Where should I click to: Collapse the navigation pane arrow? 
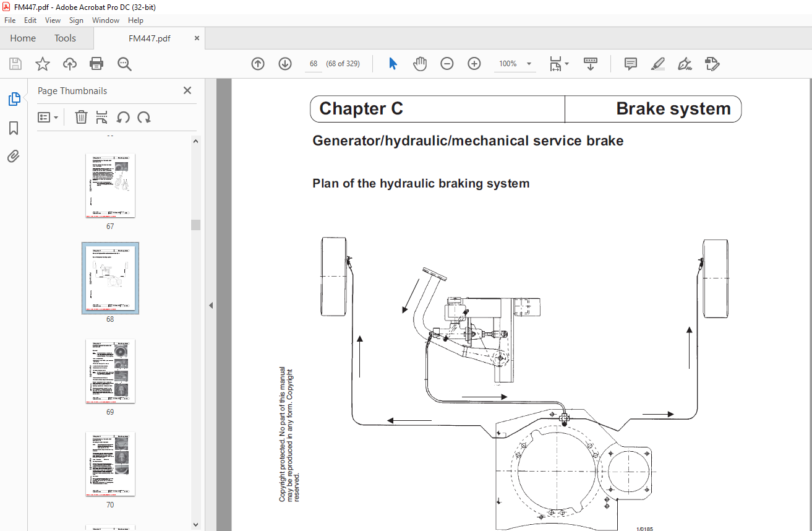[x=210, y=305]
